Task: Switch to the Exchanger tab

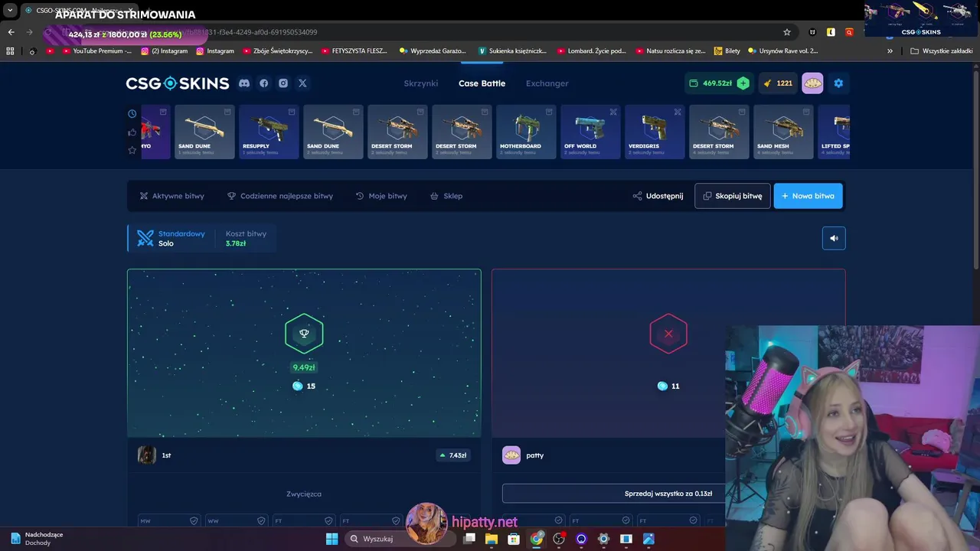Action: coord(547,83)
